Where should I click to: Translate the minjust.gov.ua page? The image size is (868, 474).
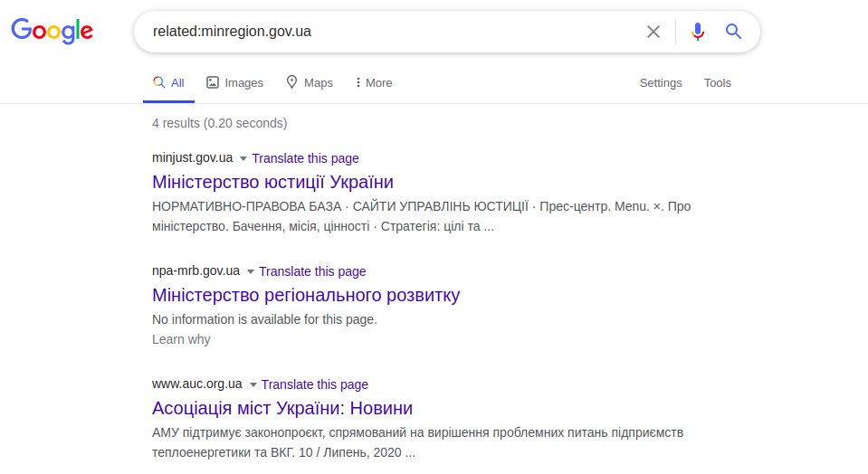coord(306,158)
